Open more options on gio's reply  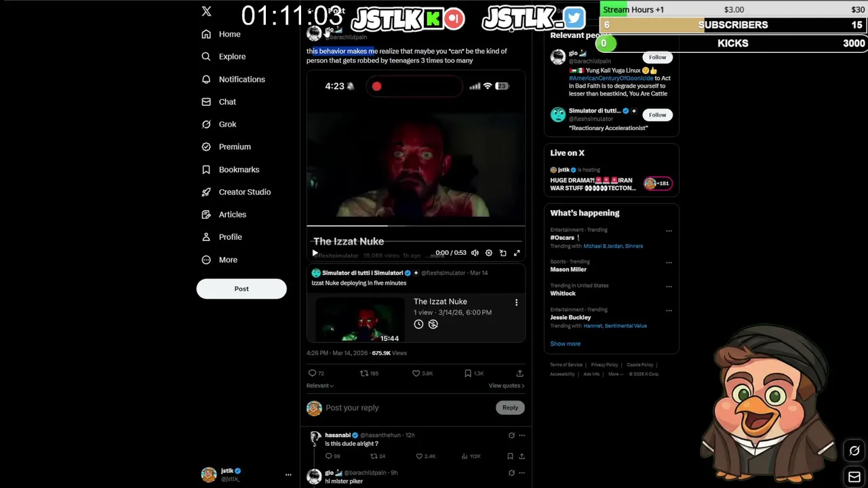coord(521,472)
